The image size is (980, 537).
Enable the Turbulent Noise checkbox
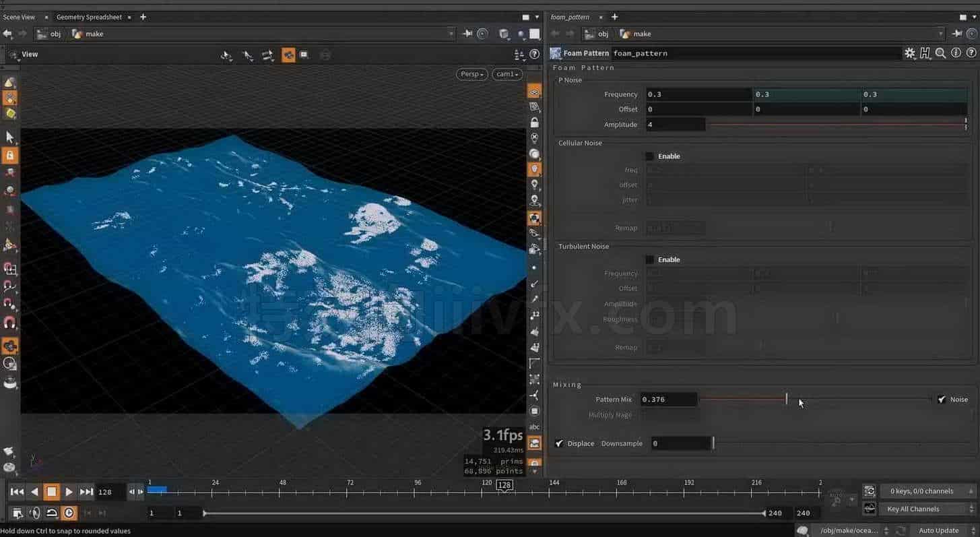(650, 259)
